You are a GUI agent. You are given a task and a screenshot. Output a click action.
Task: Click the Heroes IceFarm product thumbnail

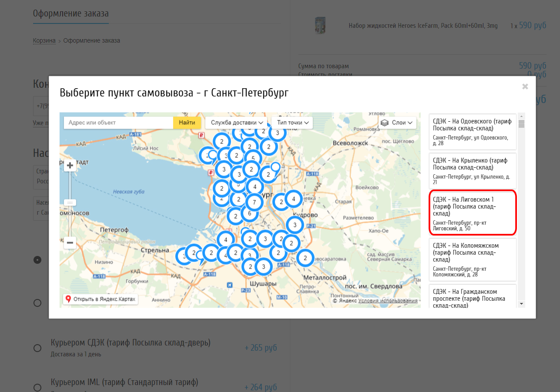[x=320, y=26]
